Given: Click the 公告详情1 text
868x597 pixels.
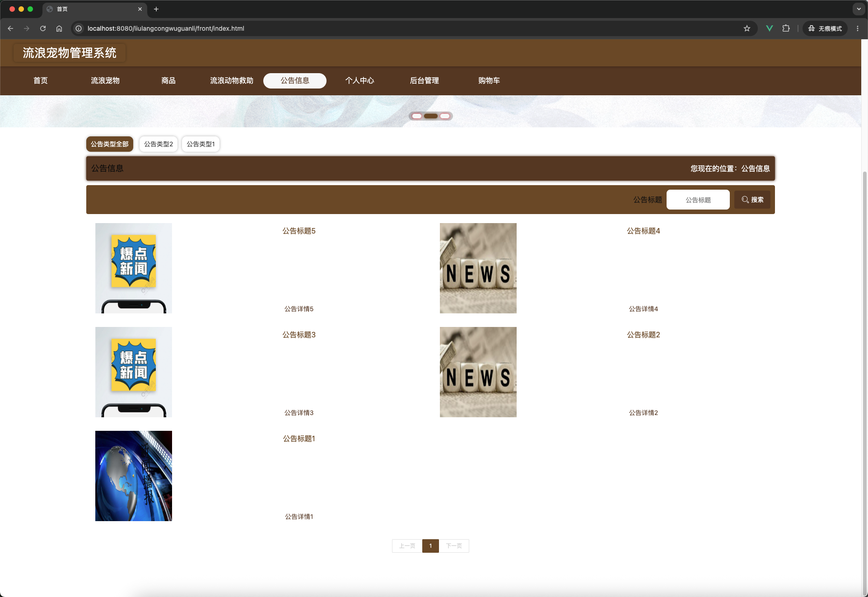Looking at the screenshot, I should point(299,517).
